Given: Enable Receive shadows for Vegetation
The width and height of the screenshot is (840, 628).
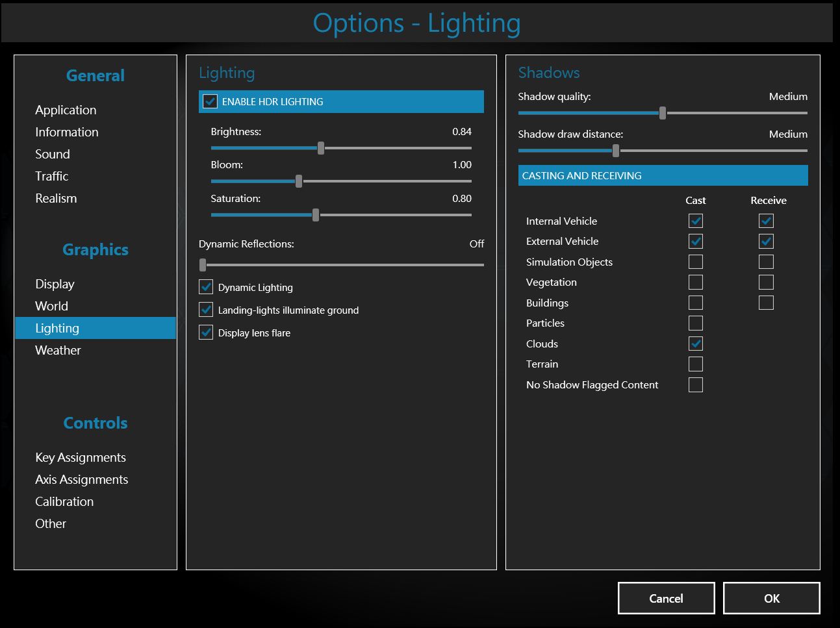Looking at the screenshot, I should pos(766,282).
